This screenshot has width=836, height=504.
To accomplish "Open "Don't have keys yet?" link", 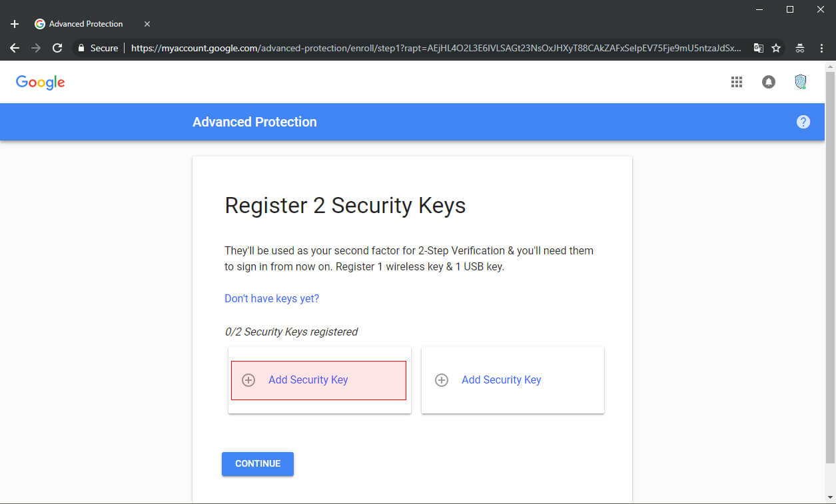I will tap(272, 298).
